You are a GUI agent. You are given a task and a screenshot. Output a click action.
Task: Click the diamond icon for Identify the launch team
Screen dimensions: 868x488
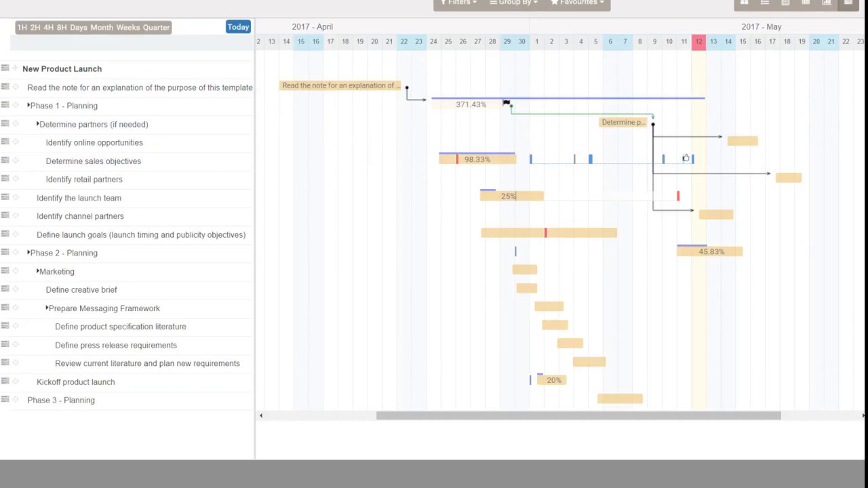tap(16, 197)
